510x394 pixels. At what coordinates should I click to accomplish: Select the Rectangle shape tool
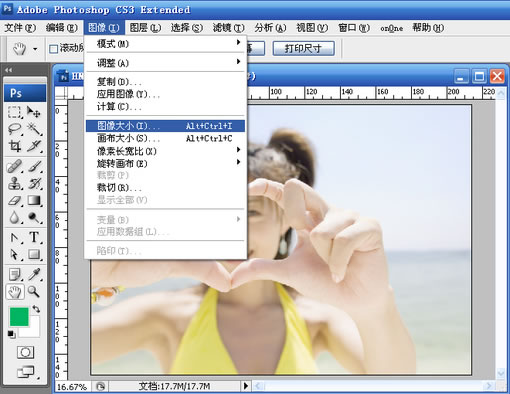click(34, 254)
